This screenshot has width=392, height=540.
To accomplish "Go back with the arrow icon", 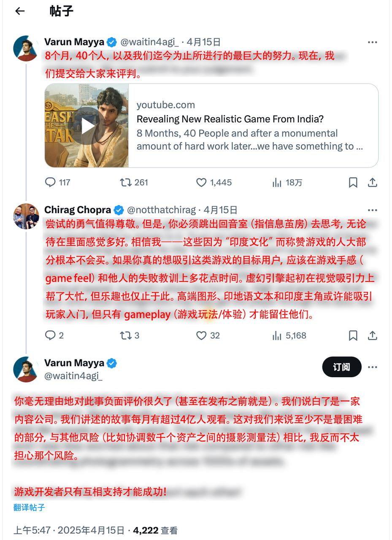I will pos(20,11).
